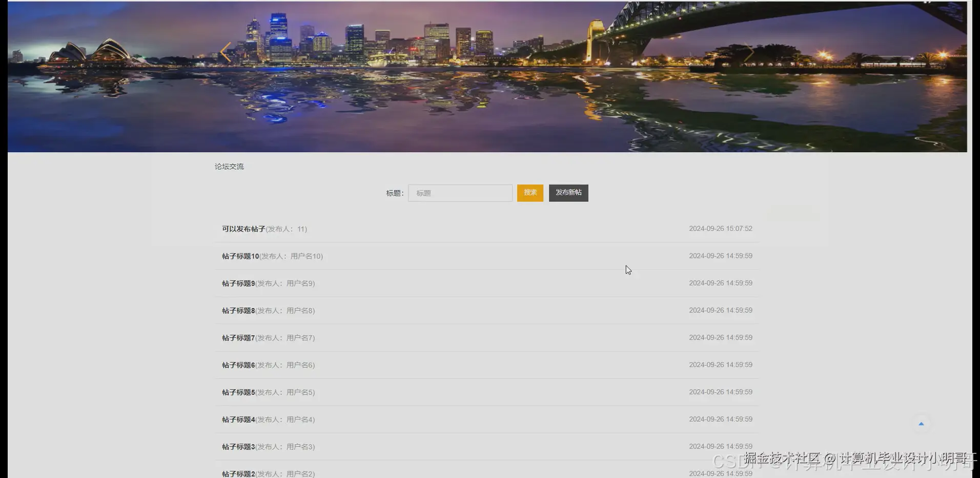Viewport: 980px width, 478px height.
Task: Click the 论坛交流 section heading
Action: [x=229, y=166]
